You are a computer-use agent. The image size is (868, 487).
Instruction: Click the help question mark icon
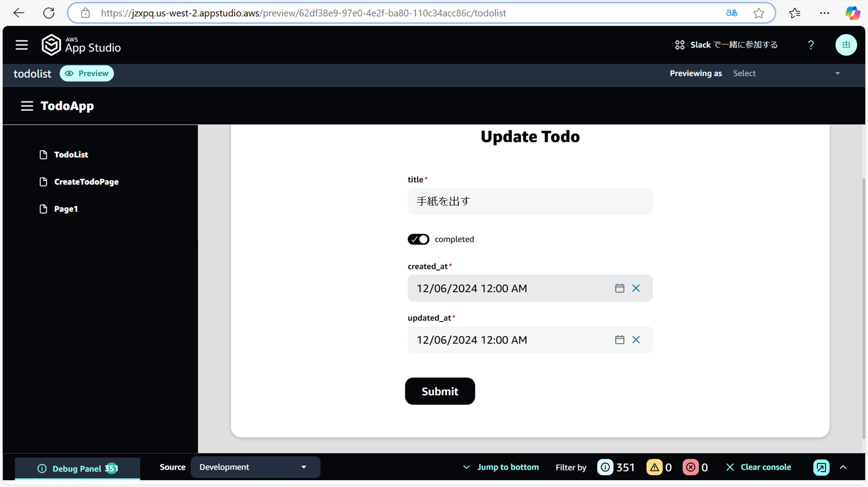coord(811,45)
